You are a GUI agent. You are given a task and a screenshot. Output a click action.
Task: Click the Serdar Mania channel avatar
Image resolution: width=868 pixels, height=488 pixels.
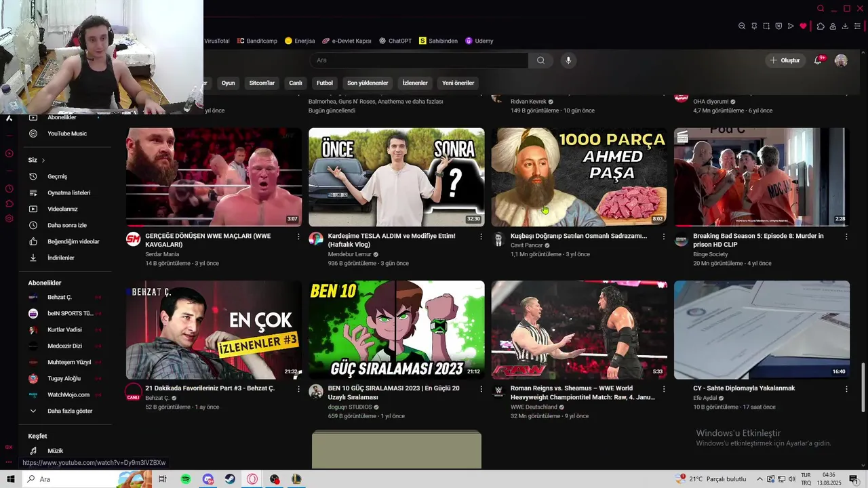tap(134, 239)
